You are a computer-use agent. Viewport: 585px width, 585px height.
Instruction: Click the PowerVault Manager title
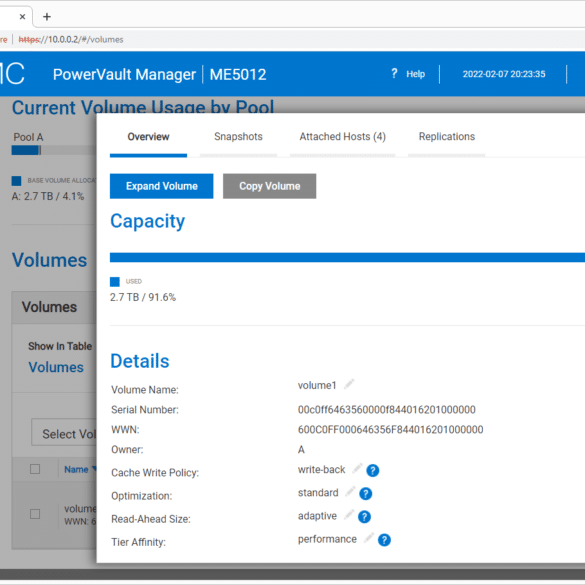click(124, 74)
